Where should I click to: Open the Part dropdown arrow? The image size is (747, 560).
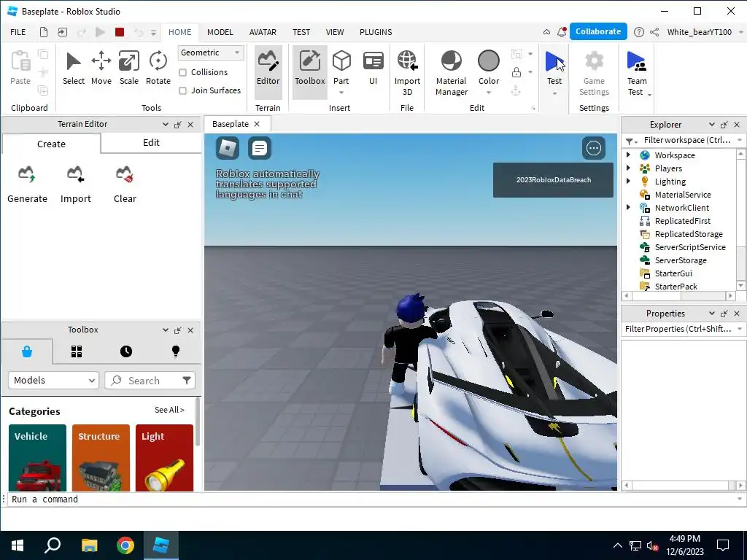(341, 93)
